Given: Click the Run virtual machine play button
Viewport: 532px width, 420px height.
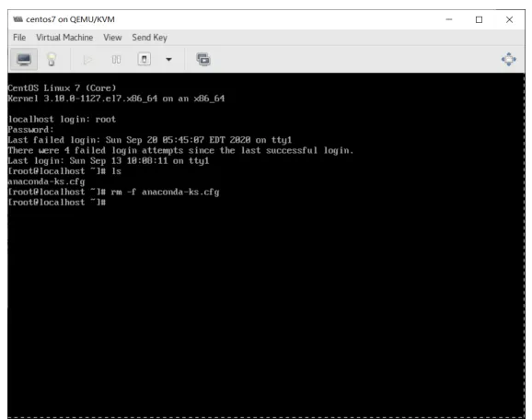Looking at the screenshot, I should 87,60.
